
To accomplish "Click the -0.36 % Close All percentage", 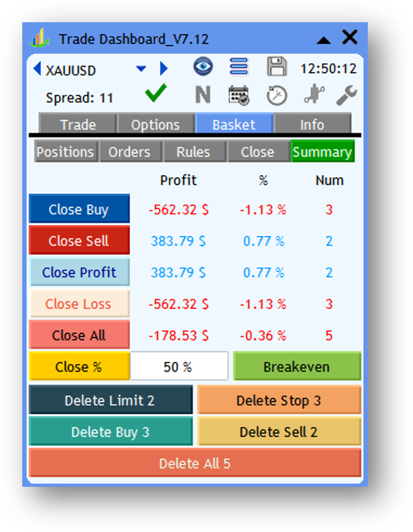I will (264, 335).
